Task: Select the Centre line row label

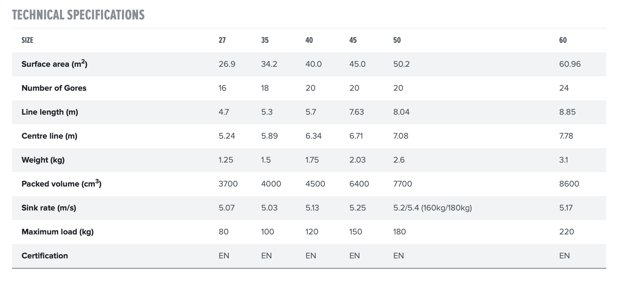Action: 49,136
